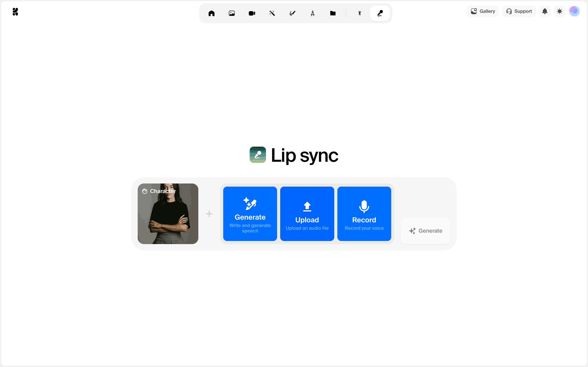Open the human figure motion tool
Image resolution: width=588 pixels, height=367 pixels.
tap(360, 13)
